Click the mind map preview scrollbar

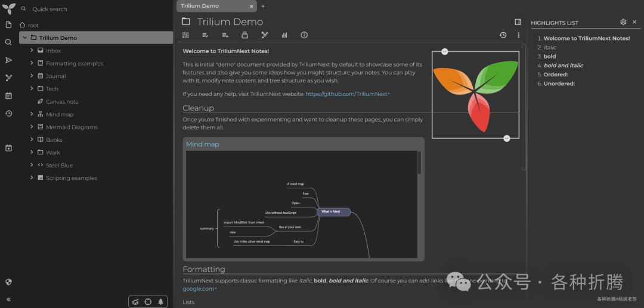(419, 163)
